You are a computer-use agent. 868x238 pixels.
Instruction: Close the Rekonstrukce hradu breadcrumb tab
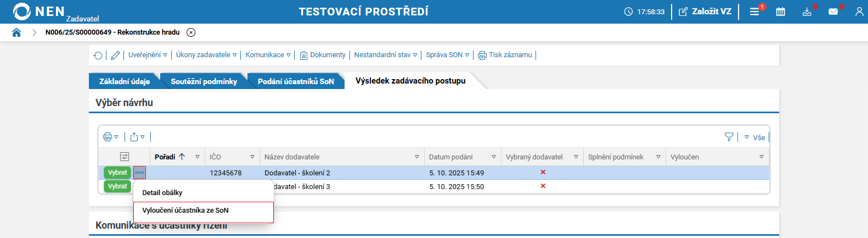pos(191,32)
